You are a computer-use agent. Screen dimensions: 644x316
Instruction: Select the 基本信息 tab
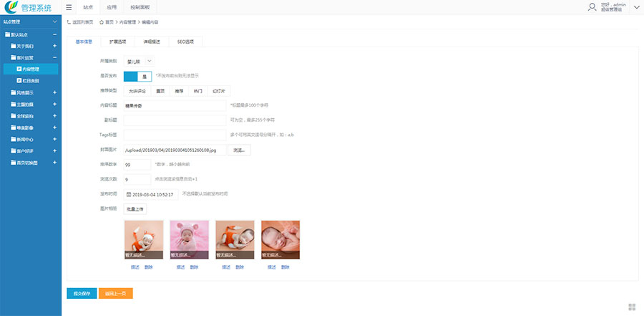tap(84, 42)
